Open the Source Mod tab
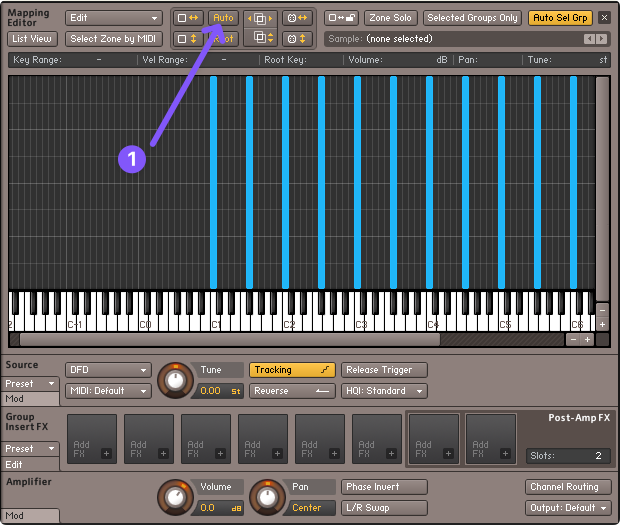 click(16, 398)
